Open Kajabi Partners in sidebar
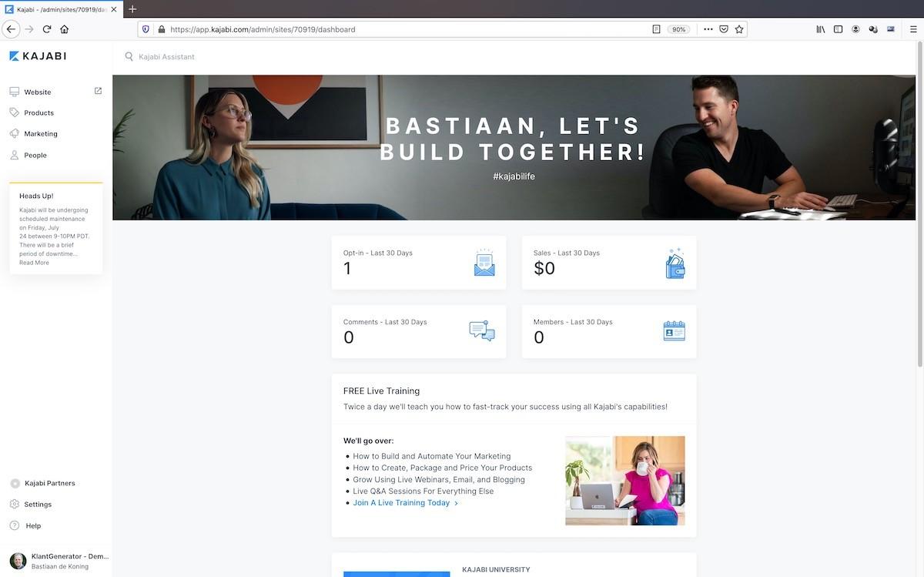The width and height of the screenshot is (924, 577). (x=50, y=483)
